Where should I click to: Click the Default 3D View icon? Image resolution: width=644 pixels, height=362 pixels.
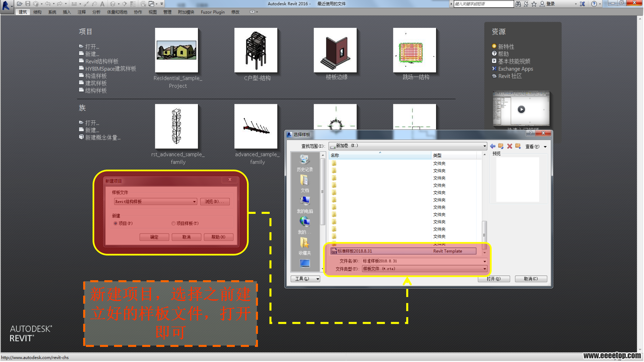point(113,4)
